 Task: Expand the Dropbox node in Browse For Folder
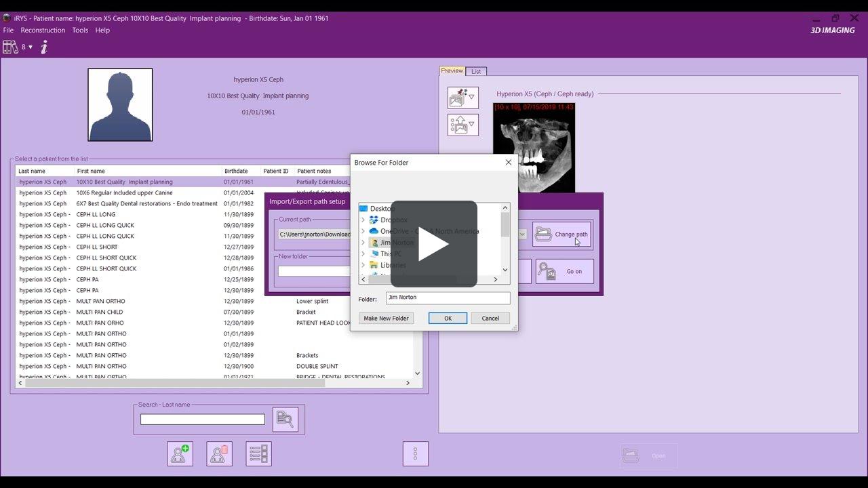363,220
